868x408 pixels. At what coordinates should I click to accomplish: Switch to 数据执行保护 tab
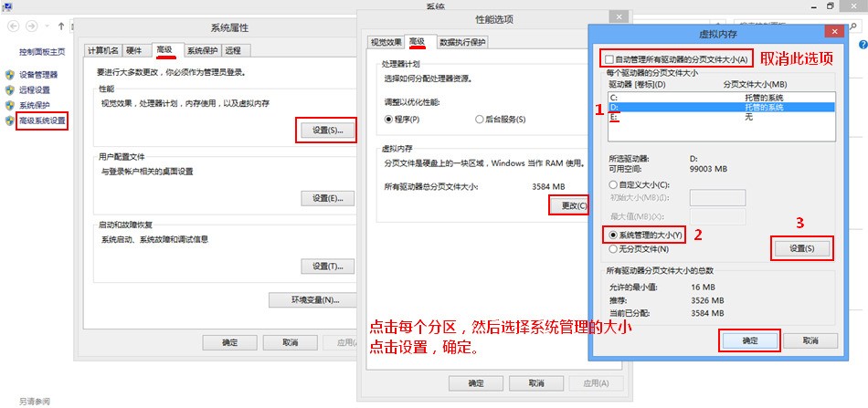462,42
